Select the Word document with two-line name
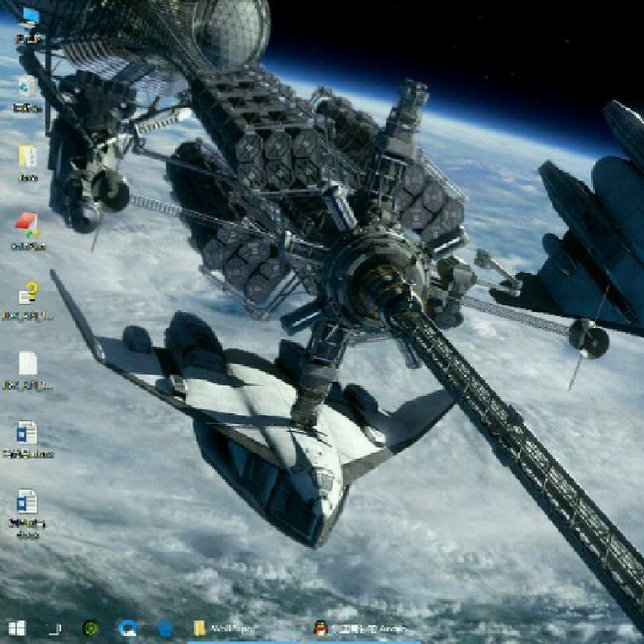Viewport: 644px width, 644px height. 28,513
